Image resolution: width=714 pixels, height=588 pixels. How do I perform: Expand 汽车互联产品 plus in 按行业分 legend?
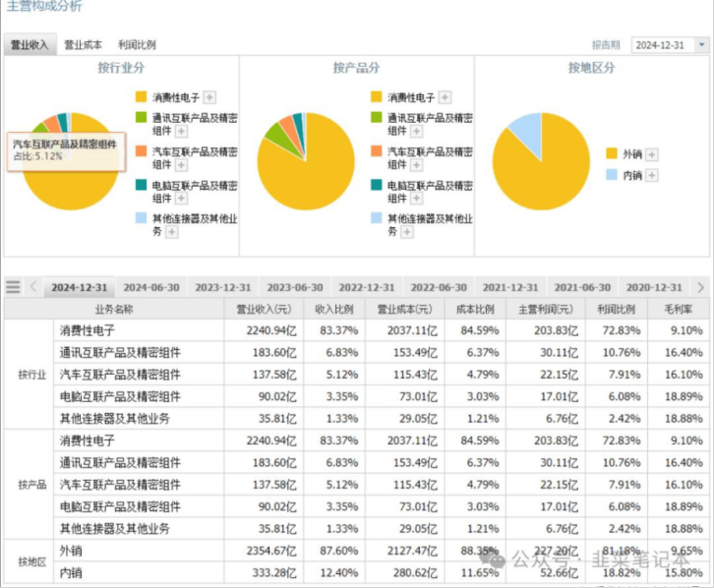pyautogui.click(x=181, y=165)
